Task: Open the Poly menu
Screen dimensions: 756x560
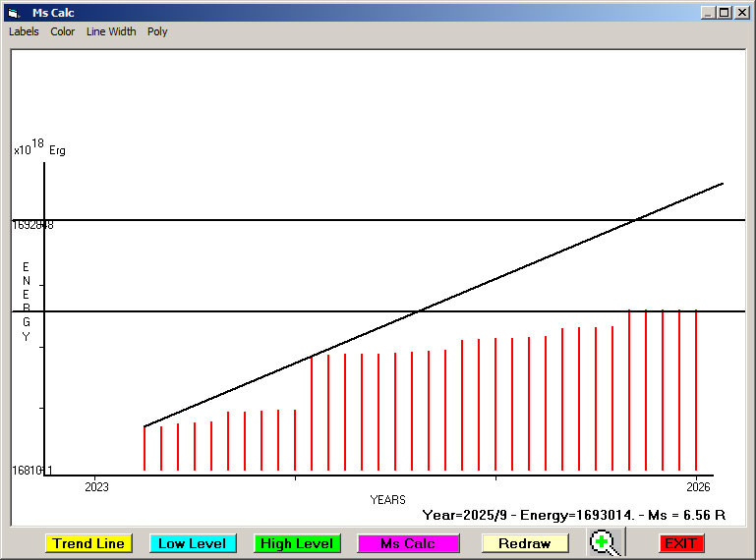Action: (157, 31)
